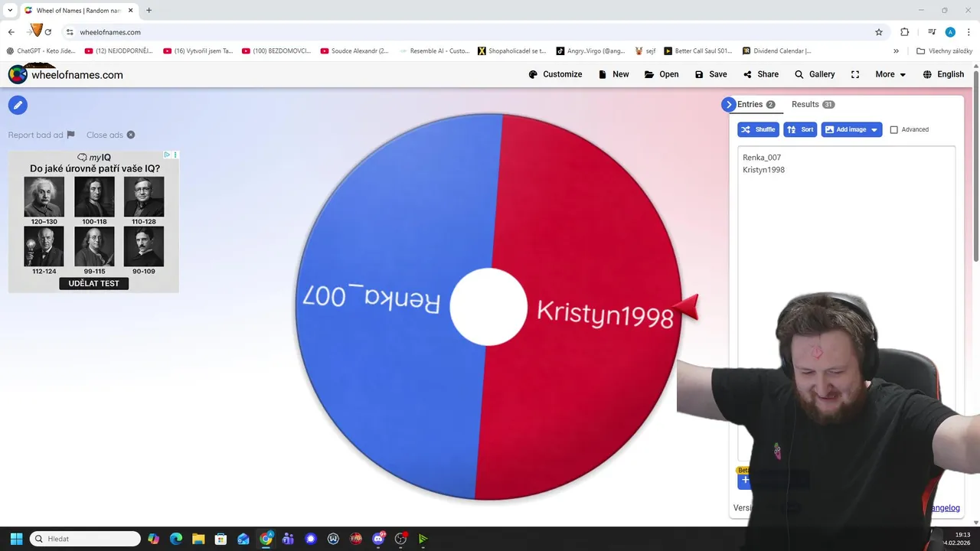Open Better Call Saul S01 bookmark

(x=697, y=51)
